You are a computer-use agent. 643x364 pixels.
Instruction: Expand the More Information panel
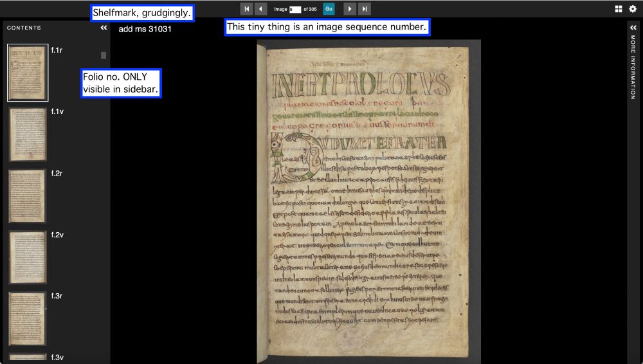[633, 28]
